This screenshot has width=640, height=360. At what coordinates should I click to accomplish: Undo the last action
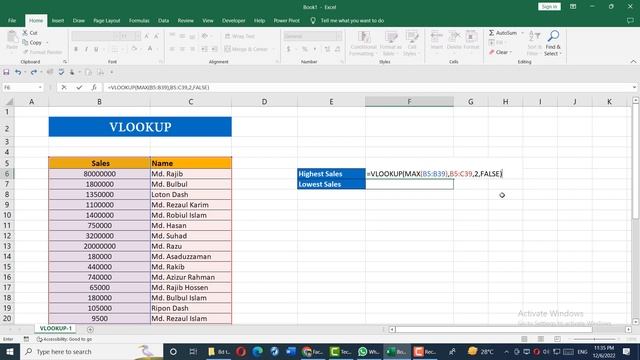(x=18, y=72)
